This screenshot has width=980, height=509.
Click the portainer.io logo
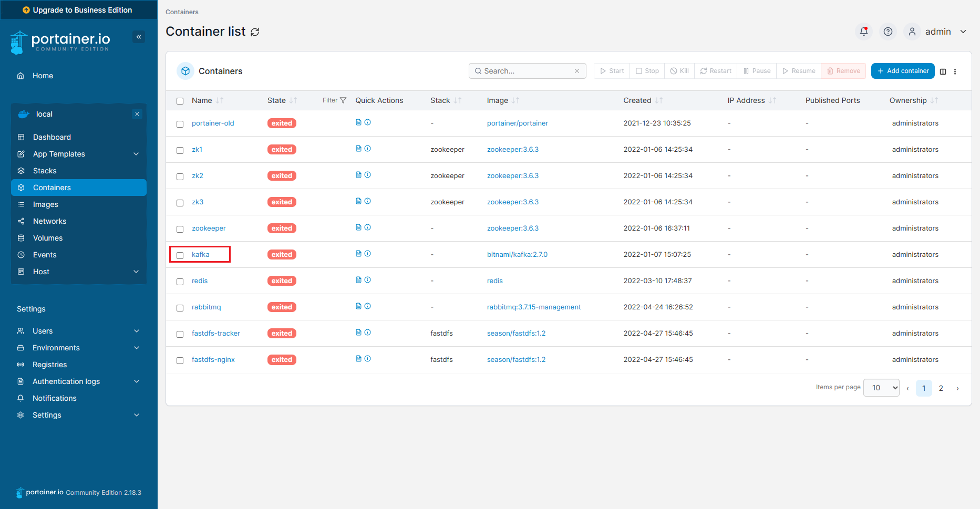coord(60,42)
